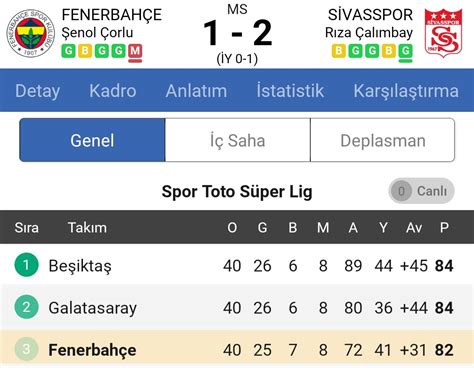Switch to the Kadro tab

click(x=113, y=91)
